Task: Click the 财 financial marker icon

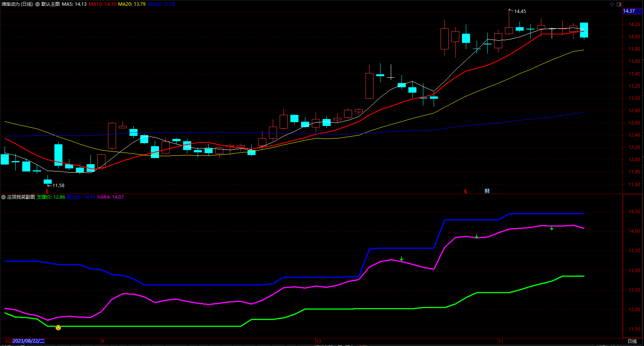Action: coord(487,191)
